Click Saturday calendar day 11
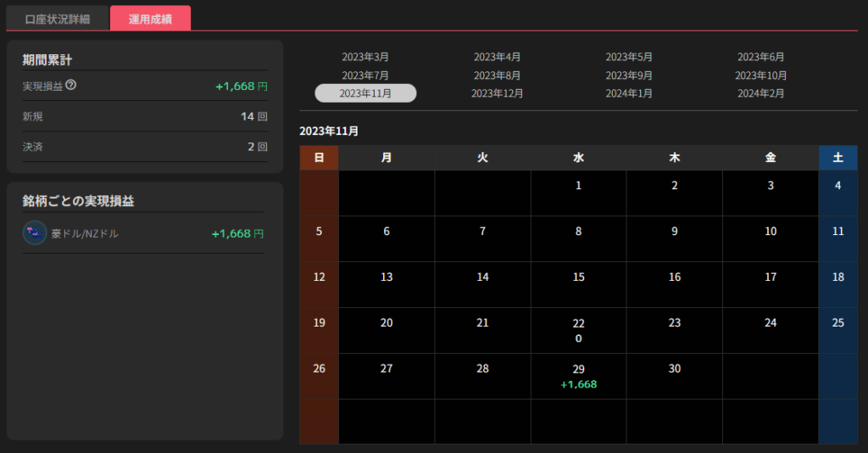Screen dimensions: 868x453 point(838,239)
